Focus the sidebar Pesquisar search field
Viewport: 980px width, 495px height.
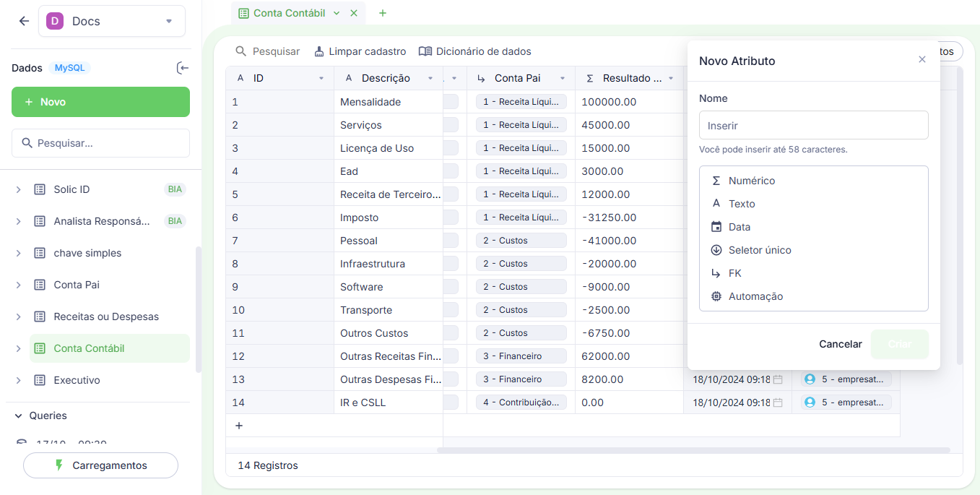pyautogui.click(x=100, y=143)
